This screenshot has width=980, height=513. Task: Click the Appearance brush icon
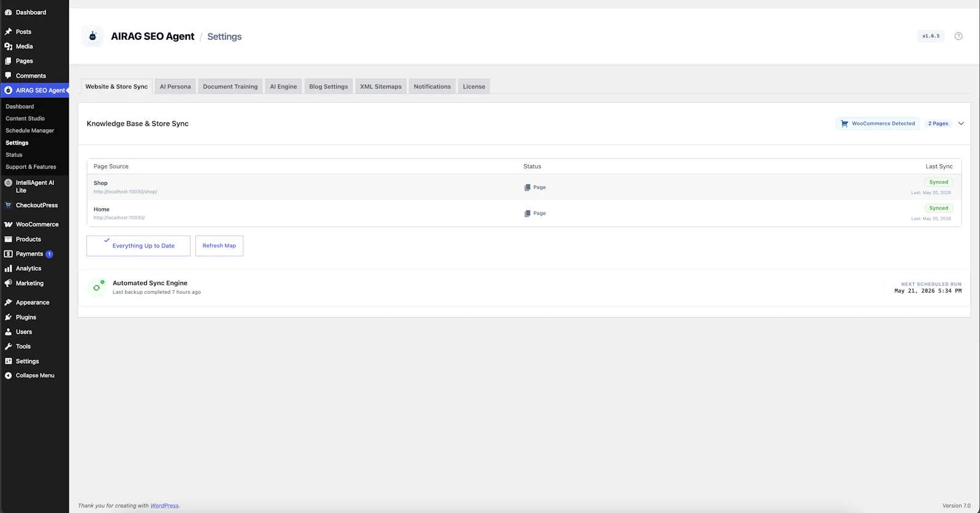(x=9, y=302)
